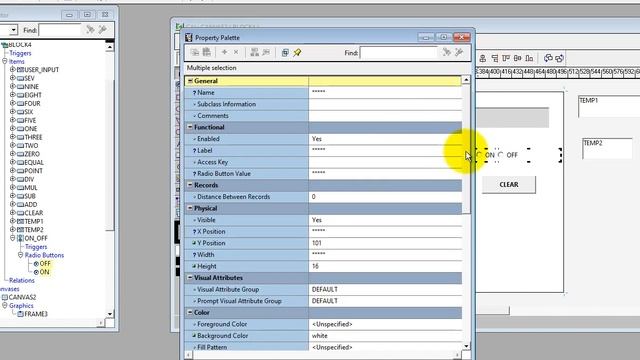Click Find Previous icon in Object Navigator
This screenshot has height=360, width=640.
(x=102, y=29)
